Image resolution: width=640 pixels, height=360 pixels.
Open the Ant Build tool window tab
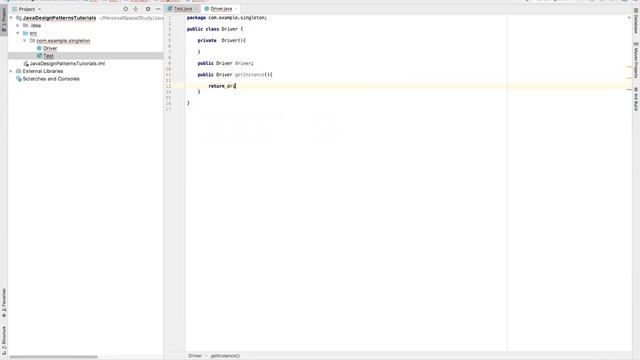[636, 98]
